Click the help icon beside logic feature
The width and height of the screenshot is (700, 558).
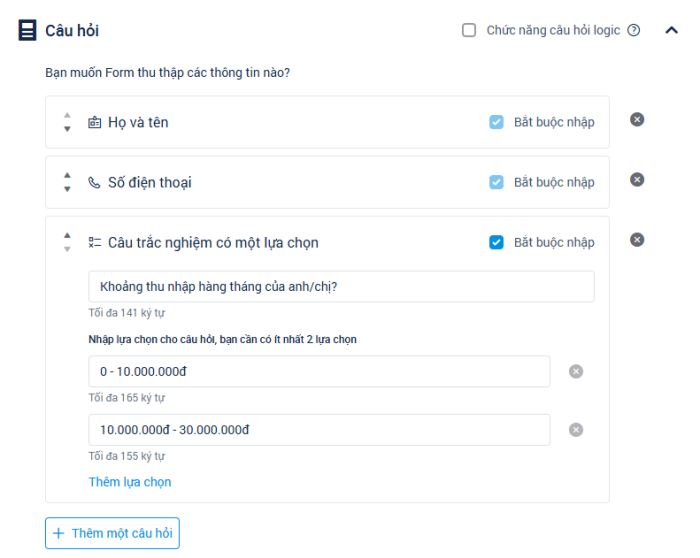coord(634,31)
